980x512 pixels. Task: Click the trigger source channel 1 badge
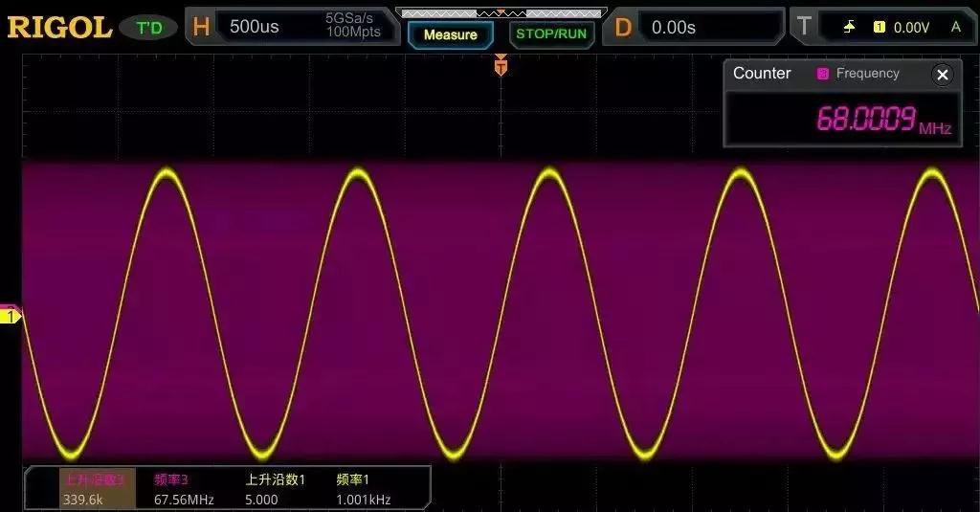(x=879, y=27)
